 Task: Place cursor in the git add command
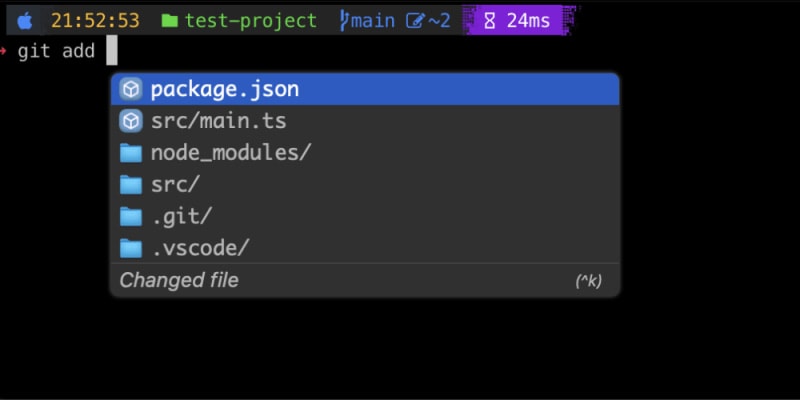tap(111, 50)
